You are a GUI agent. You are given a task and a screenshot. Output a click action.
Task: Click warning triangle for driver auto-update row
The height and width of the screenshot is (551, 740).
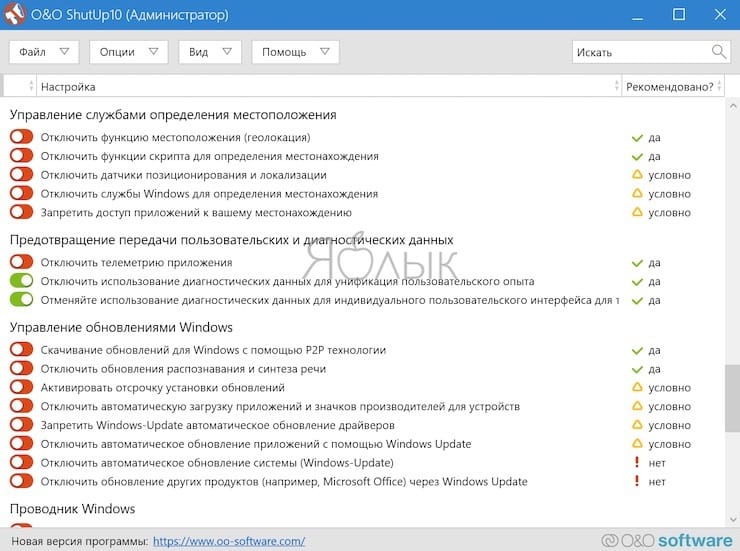(637, 425)
